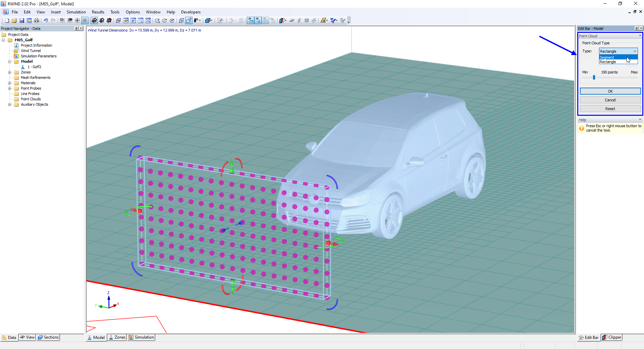Reset the Point Cloud settings

(610, 108)
